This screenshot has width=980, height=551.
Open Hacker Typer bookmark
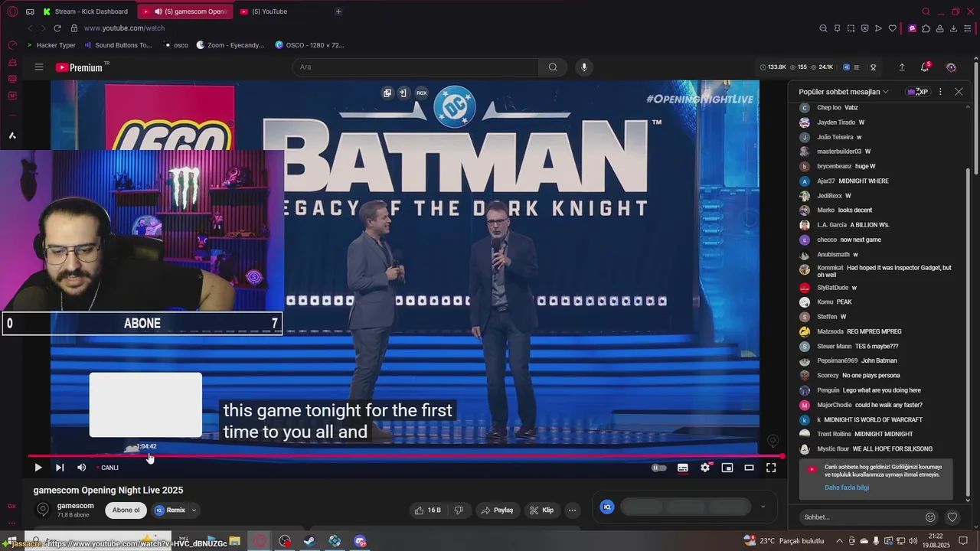(51, 45)
